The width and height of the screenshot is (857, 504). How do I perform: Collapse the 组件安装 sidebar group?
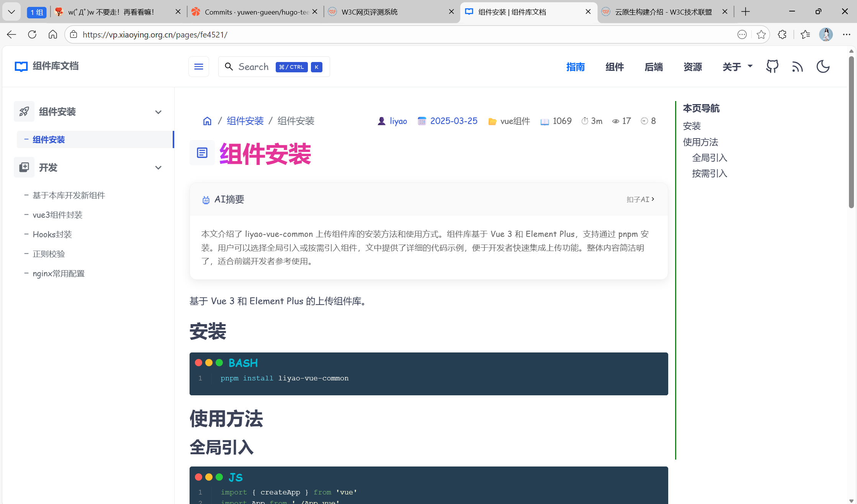pyautogui.click(x=158, y=112)
